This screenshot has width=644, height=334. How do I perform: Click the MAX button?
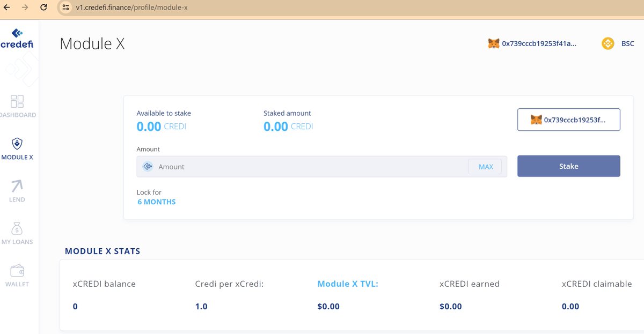(486, 167)
